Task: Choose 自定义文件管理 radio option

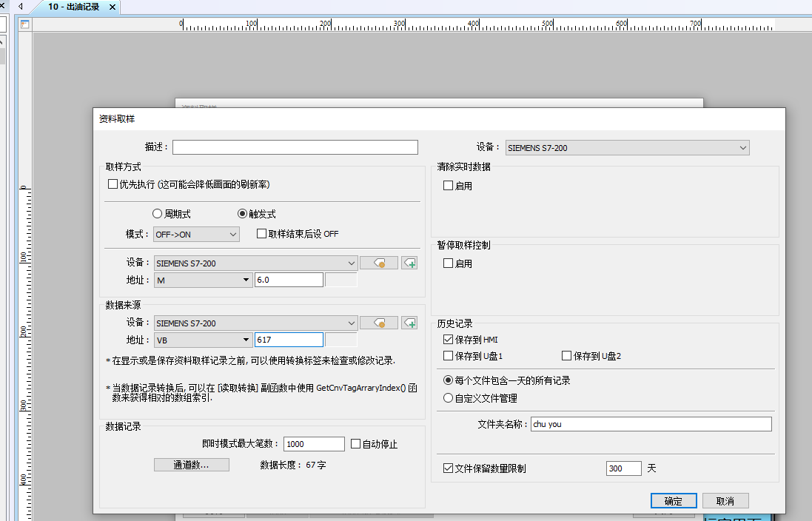Action: 448,397
